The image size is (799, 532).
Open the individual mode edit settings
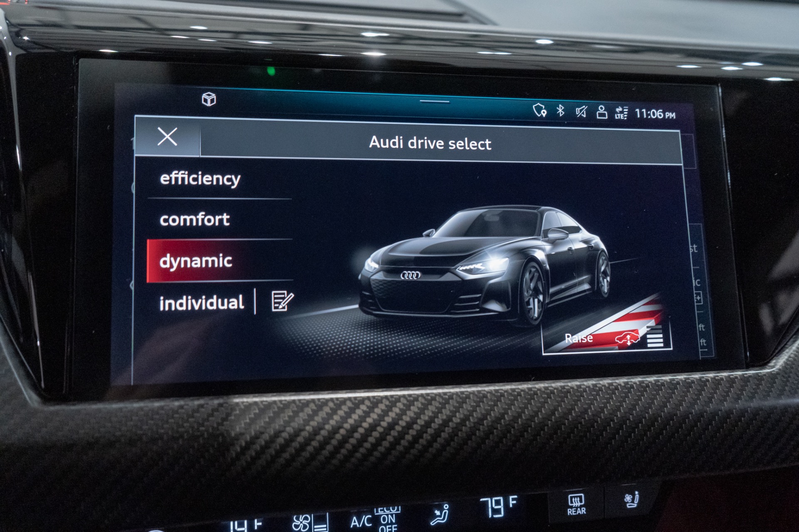point(283,301)
